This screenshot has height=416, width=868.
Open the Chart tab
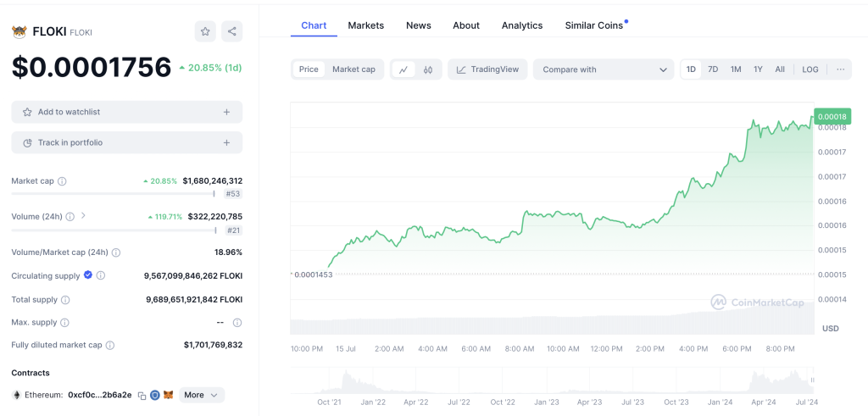[314, 25]
